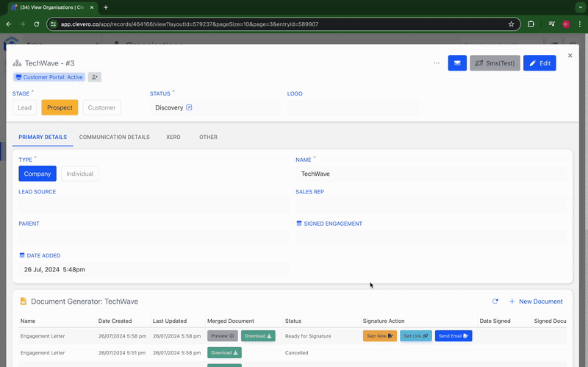588x367 pixels.
Task: Click the Chrome profile avatar
Action: (566, 24)
